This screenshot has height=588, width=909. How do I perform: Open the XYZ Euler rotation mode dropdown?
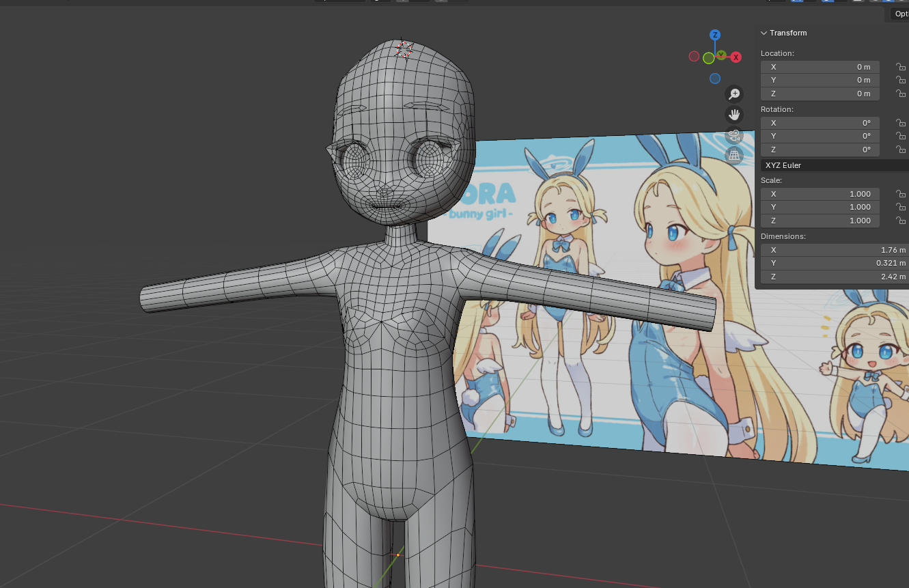835,165
